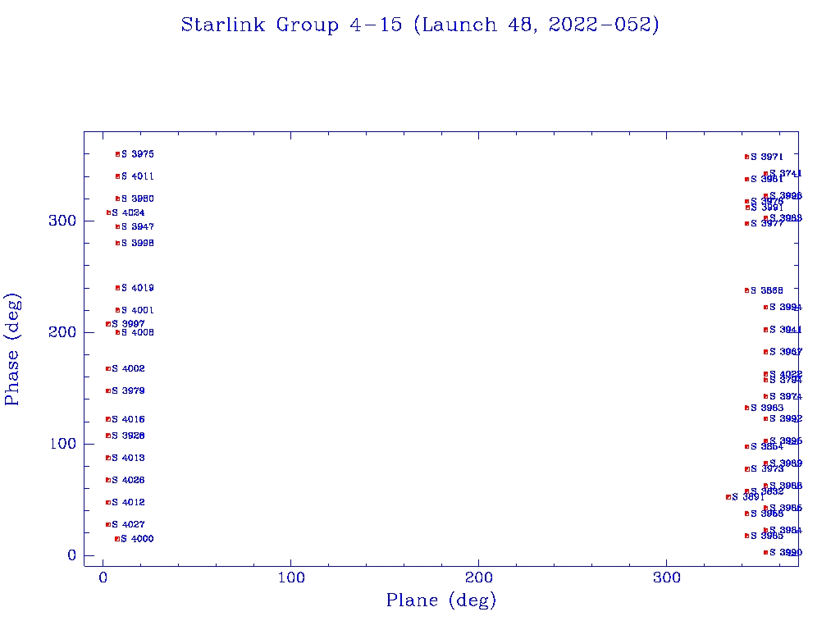The height and width of the screenshot is (630, 840).
Task: Select the red marker for S 4002
Action: pyautogui.click(x=108, y=369)
